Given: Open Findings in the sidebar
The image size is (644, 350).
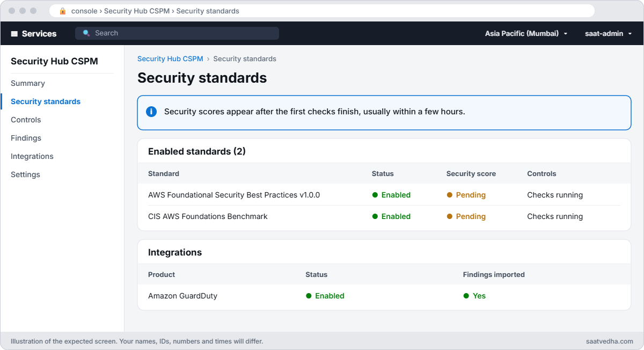Looking at the screenshot, I should 26,138.
